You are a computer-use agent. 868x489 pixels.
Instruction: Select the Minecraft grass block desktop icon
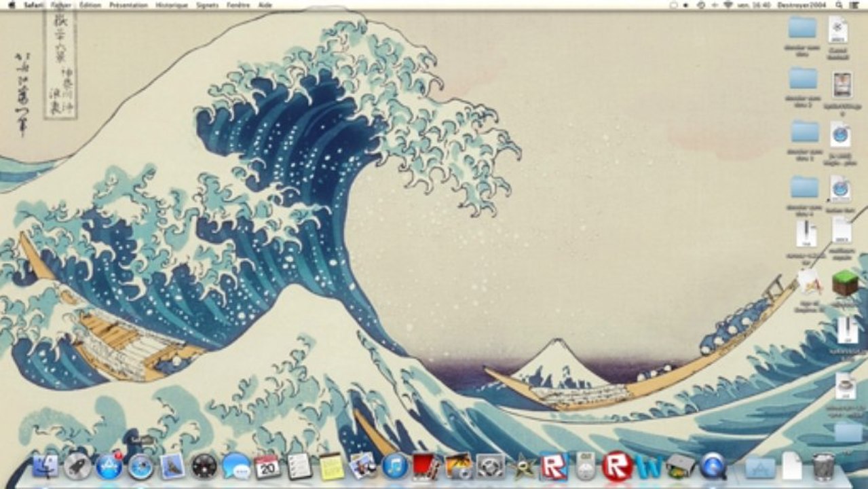845,283
